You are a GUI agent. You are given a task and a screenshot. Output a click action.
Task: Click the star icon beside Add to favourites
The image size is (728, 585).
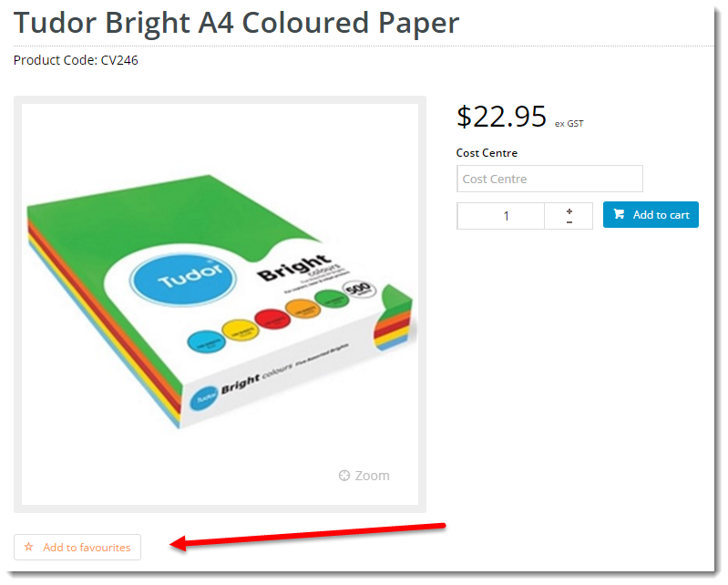pos(29,547)
